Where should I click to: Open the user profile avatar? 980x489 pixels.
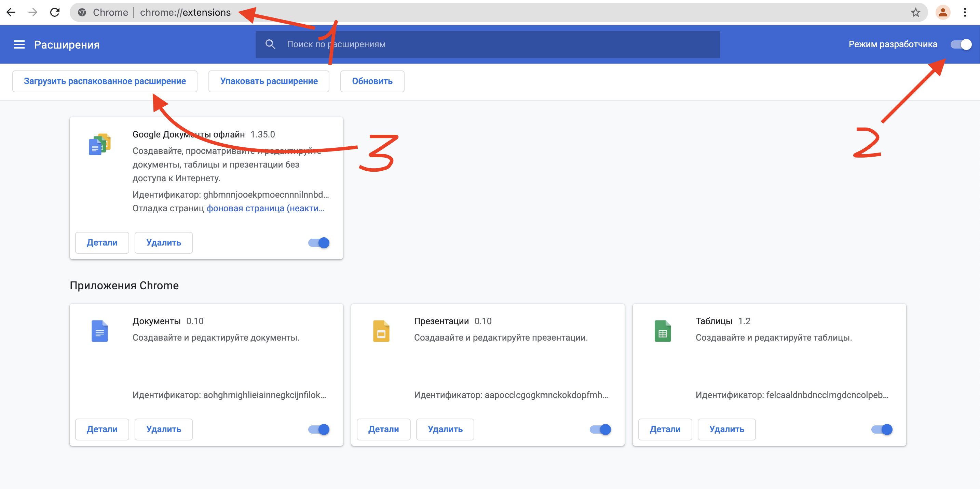[x=943, y=13]
